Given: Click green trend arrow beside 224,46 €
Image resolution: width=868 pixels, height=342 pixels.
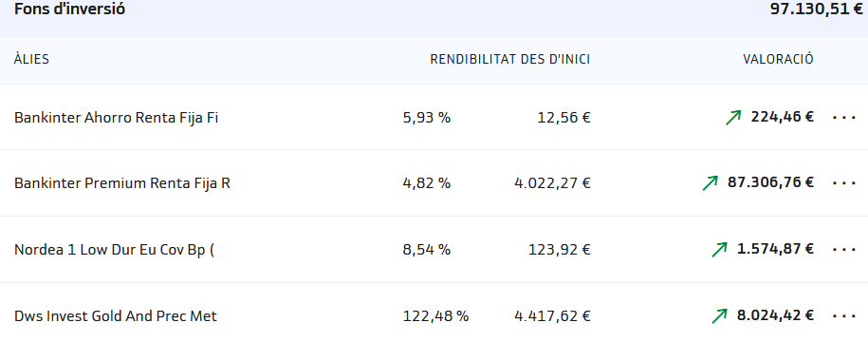Looking at the screenshot, I should [733, 118].
